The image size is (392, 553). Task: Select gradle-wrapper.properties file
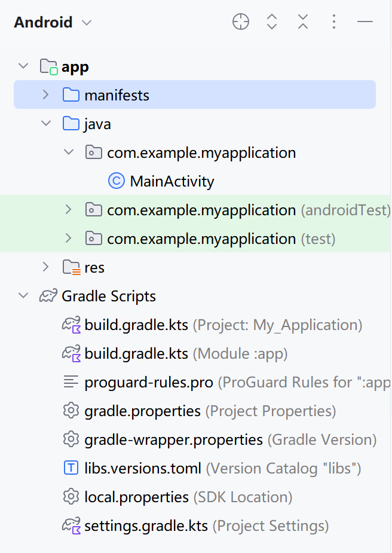coord(173,440)
